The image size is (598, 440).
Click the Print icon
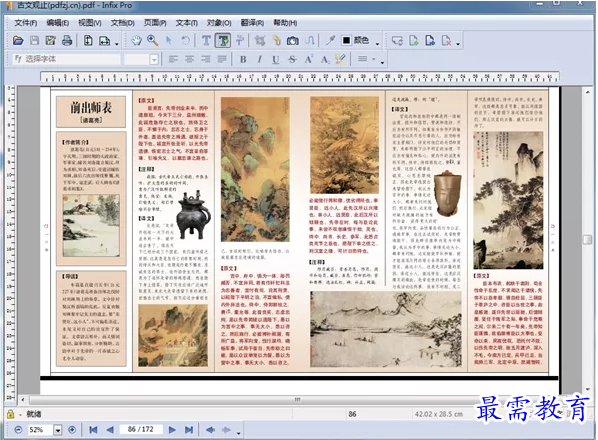tap(67, 40)
